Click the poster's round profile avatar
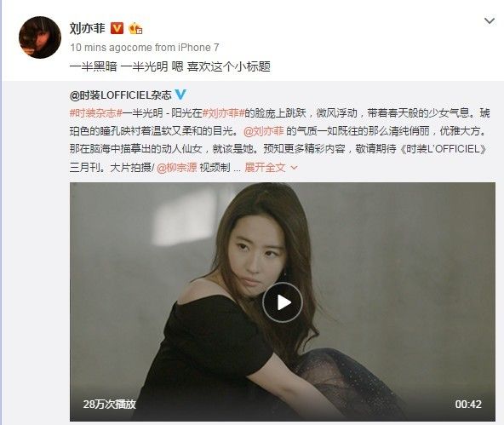Screen dimensions: 504x425 click(40, 37)
